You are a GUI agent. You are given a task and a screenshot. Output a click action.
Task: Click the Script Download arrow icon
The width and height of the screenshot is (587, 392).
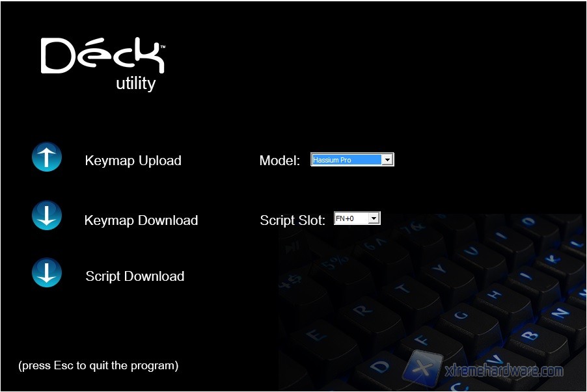(x=47, y=272)
